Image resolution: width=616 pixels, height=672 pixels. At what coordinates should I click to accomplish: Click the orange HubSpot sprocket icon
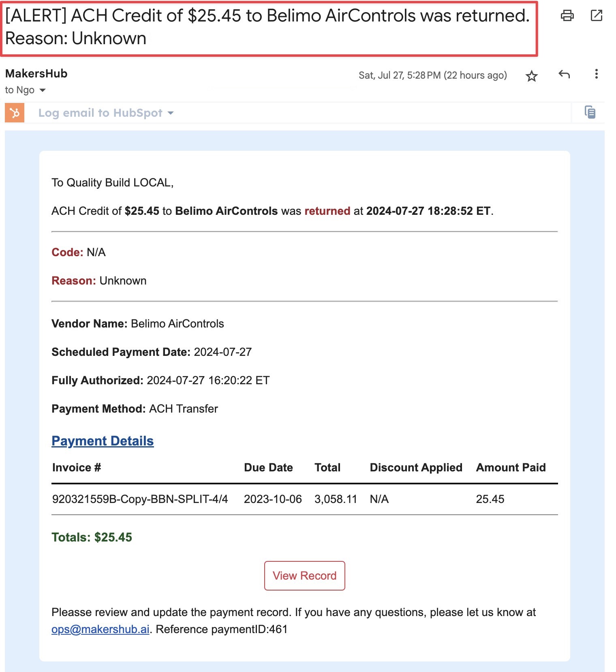click(15, 113)
